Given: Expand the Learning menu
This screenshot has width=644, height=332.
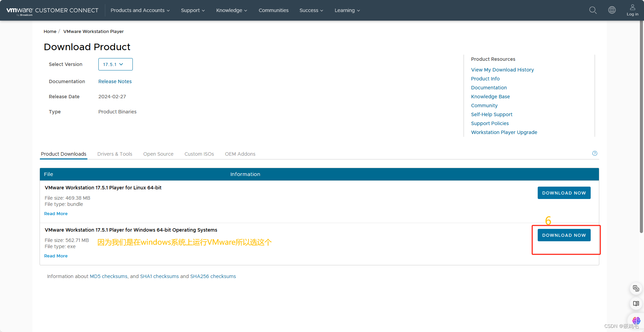Looking at the screenshot, I should [347, 10].
